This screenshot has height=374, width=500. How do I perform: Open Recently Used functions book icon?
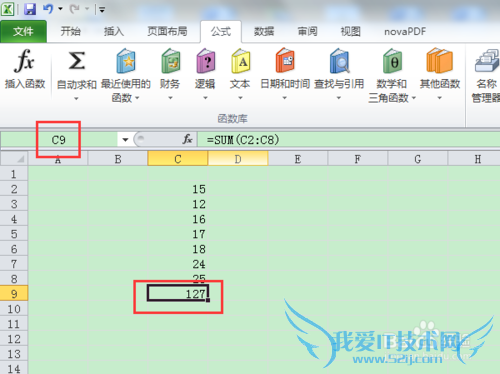pos(126,61)
